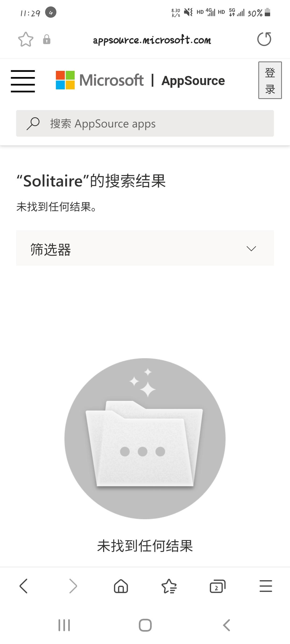Focus the 搜索 AppSource apps search field
This screenshot has height=644, width=290.
145,123
